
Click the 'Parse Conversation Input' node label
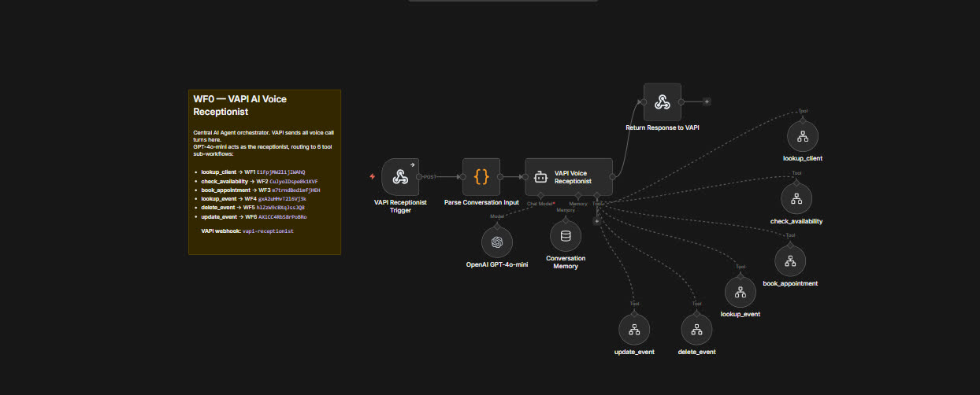pyautogui.click(x=481, y=202)
